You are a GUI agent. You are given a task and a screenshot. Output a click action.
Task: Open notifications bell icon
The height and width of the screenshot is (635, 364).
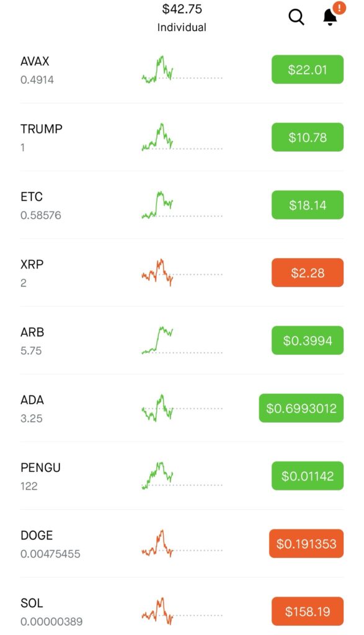coord(330,17)
